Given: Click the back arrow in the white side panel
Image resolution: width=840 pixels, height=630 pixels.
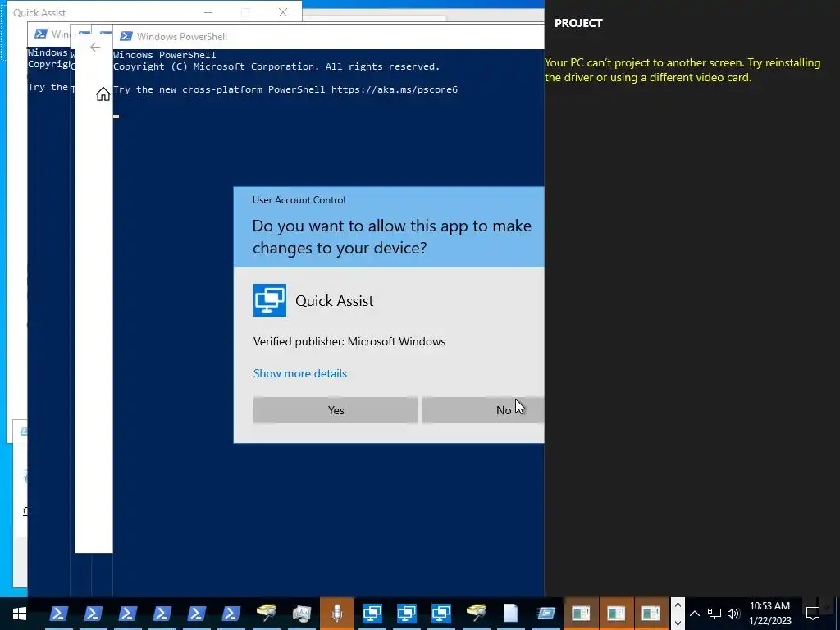Looking at the screenshot, I should [95, 47].
